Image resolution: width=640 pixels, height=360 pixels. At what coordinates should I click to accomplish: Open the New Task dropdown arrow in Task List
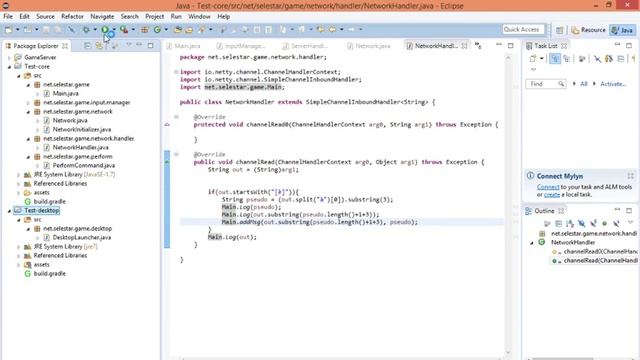[542, 59]
